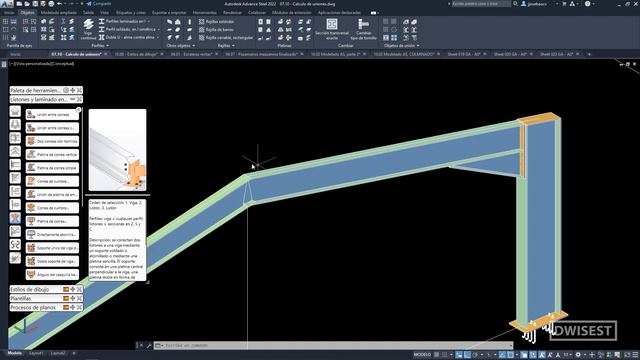The height and width of the screenshot is (360, 640).
Task: Expand the Rejillas panel flyout
Action: click(x=226, y=46)
